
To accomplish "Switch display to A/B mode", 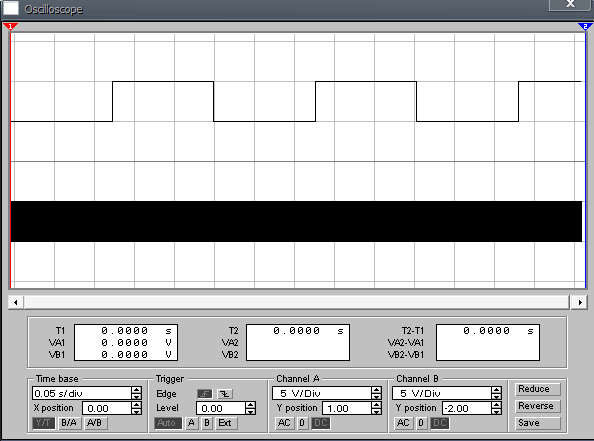I will tap(95, 423).
